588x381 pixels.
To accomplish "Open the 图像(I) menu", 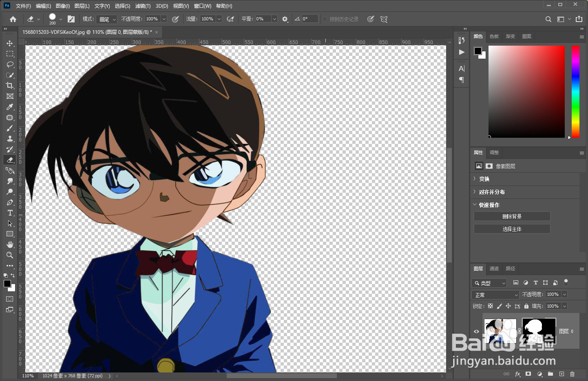I will pos(63,6).
